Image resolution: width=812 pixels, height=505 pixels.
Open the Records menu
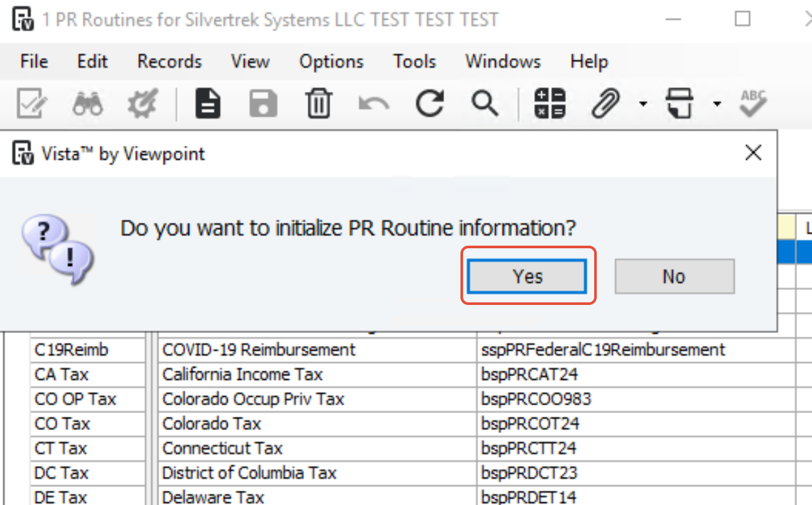(x=170, y=61)
